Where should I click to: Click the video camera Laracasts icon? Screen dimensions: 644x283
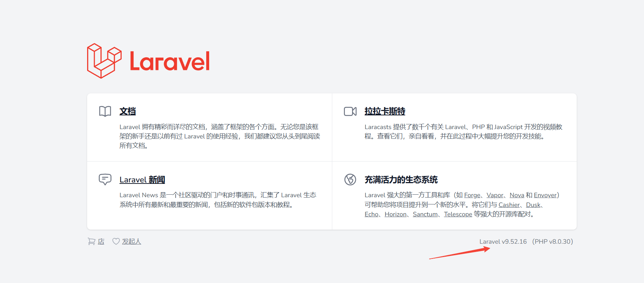coord(350,111)
